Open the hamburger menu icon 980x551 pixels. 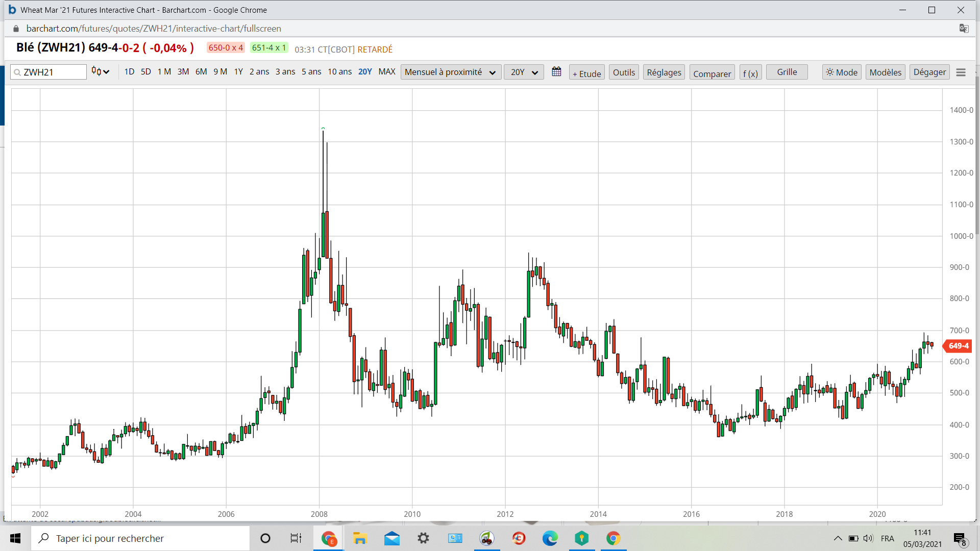click(961, 72)
